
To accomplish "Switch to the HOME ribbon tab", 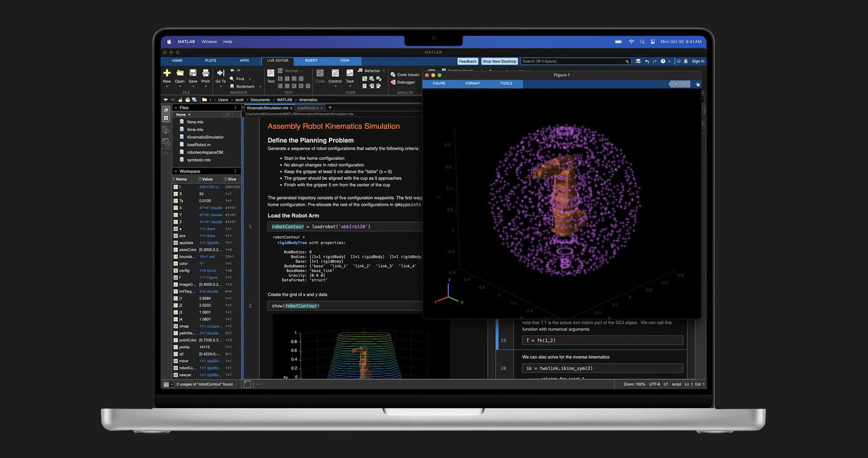I will pos(177,61).
